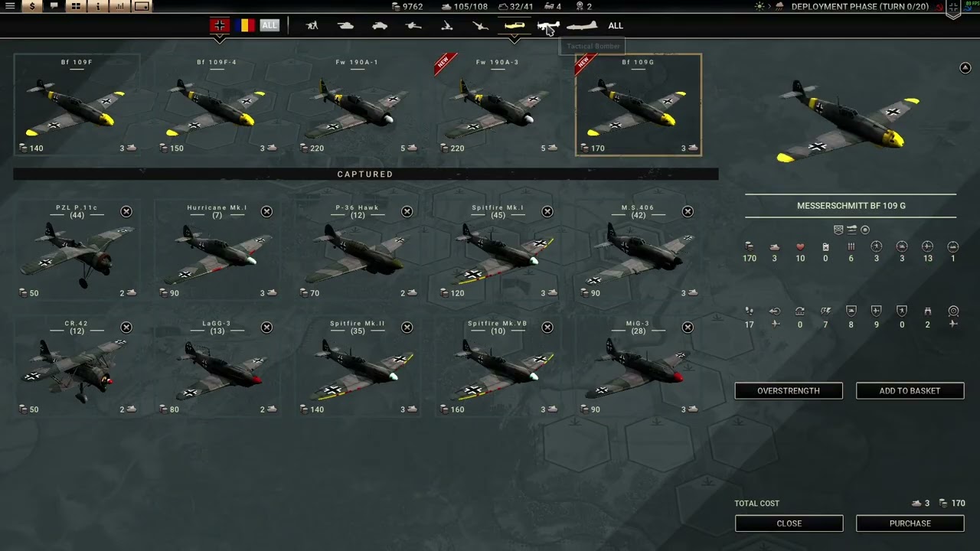The width and height of the screenshot is (980, 551).
Task: Click the ADD TO BASKET button
Action: [910, 391]
